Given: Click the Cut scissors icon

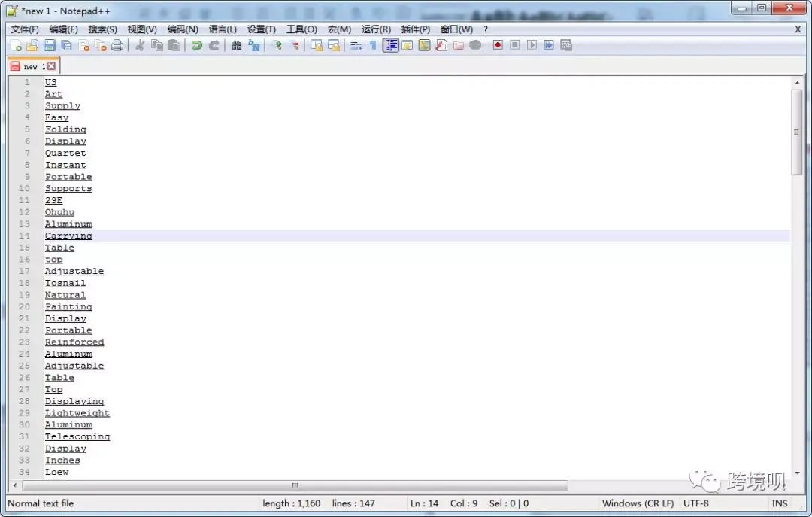Looking at the screenshot, I should (140, 46).
